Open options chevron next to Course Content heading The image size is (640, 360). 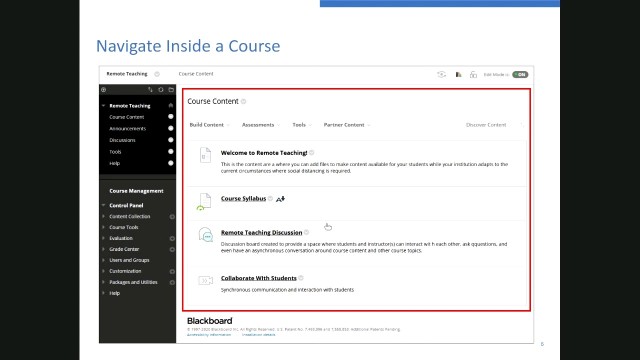coord(244,102)
